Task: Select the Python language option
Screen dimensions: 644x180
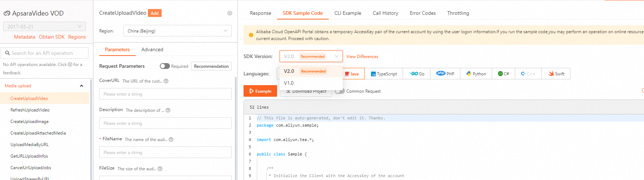Action: pos(476,74)
